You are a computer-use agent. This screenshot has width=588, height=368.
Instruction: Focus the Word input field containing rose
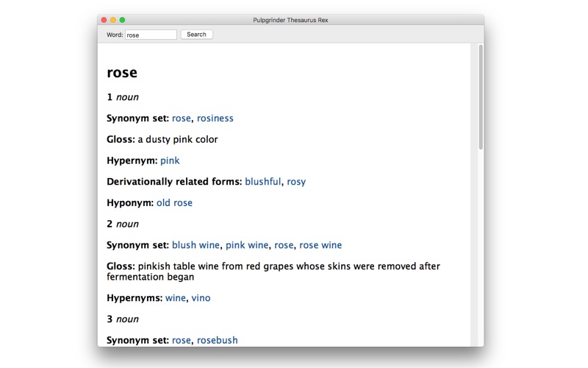point(151,35)
